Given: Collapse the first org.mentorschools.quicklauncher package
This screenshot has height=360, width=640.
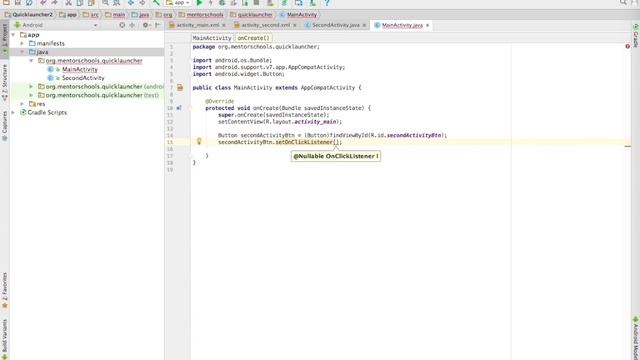Looking at the screenshot, I should click(x=31, y=60).
